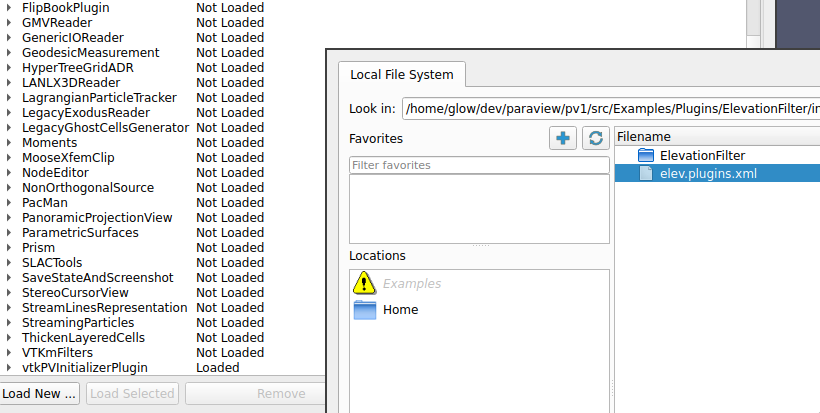
Task: Expand the FlipBookPlugin row
Action: coord(8,8)
